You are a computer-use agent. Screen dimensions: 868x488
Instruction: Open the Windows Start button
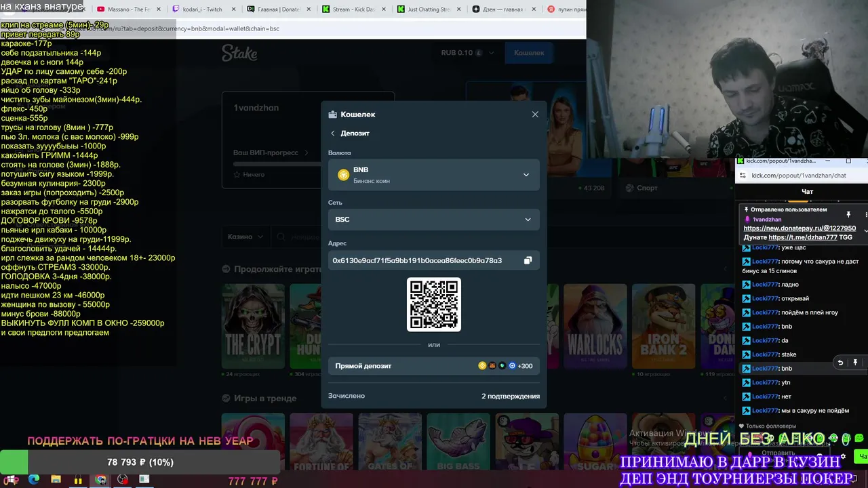click(12, 480)
